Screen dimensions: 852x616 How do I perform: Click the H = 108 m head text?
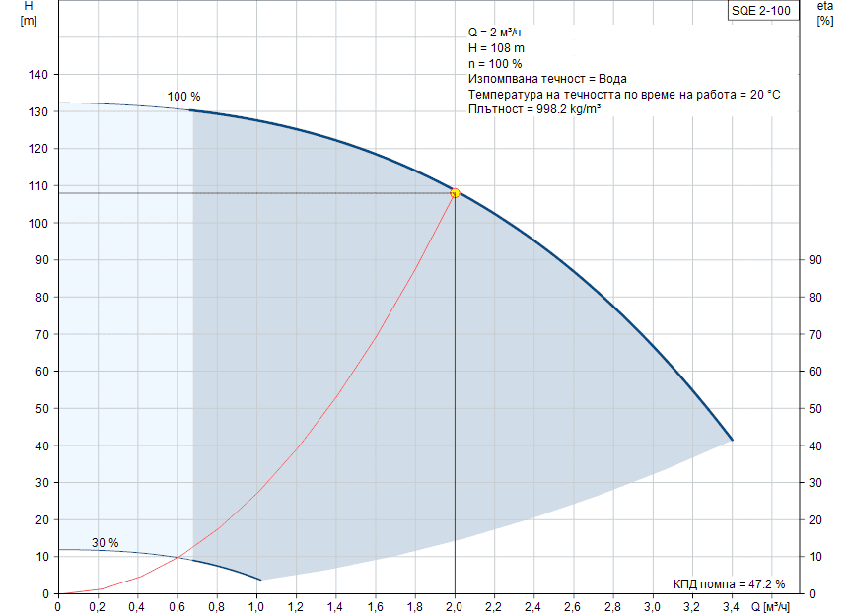click(497, 48)
